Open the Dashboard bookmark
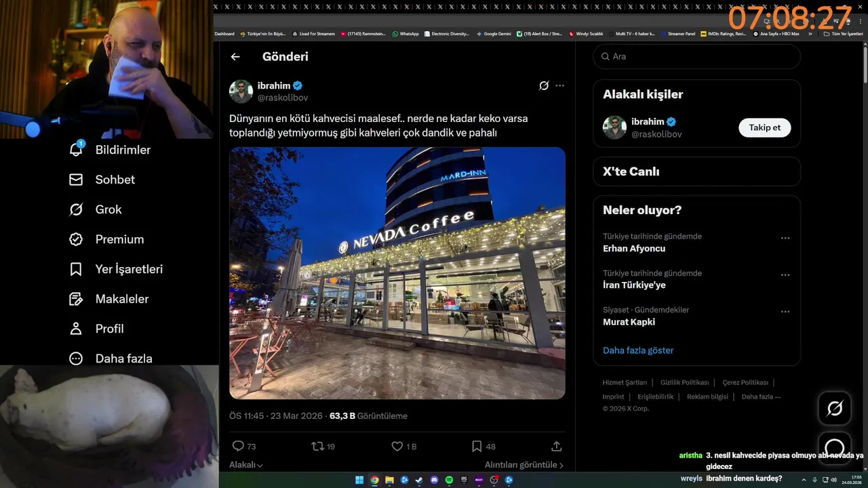This screenshot has width=868, height=488. click(224, 33)
